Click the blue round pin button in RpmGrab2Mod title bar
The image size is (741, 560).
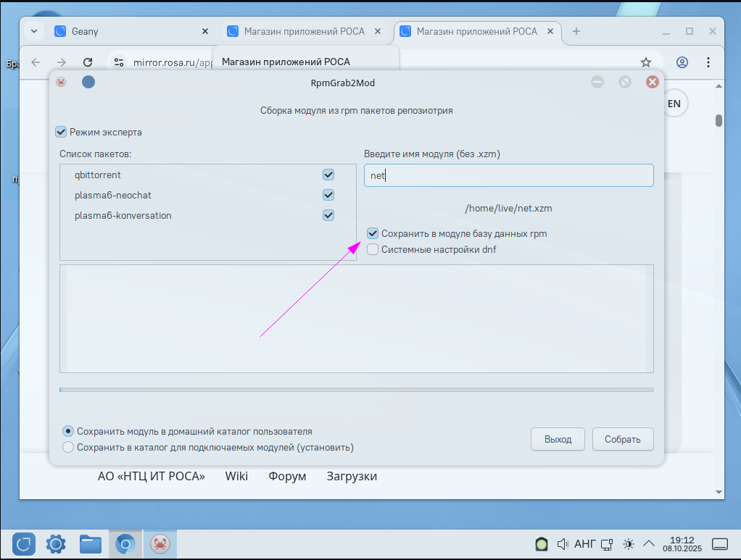coord(88,82)
